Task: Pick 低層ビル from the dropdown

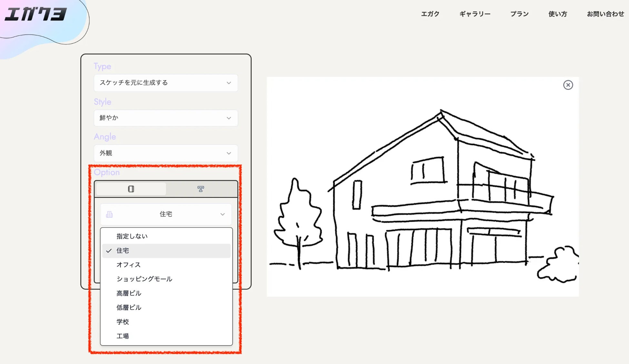Action: 129,307
